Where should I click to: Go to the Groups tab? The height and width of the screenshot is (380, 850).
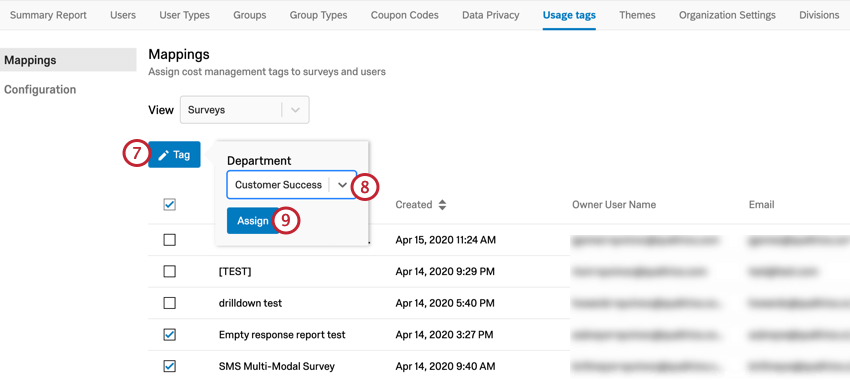click(x=250, y=15)
